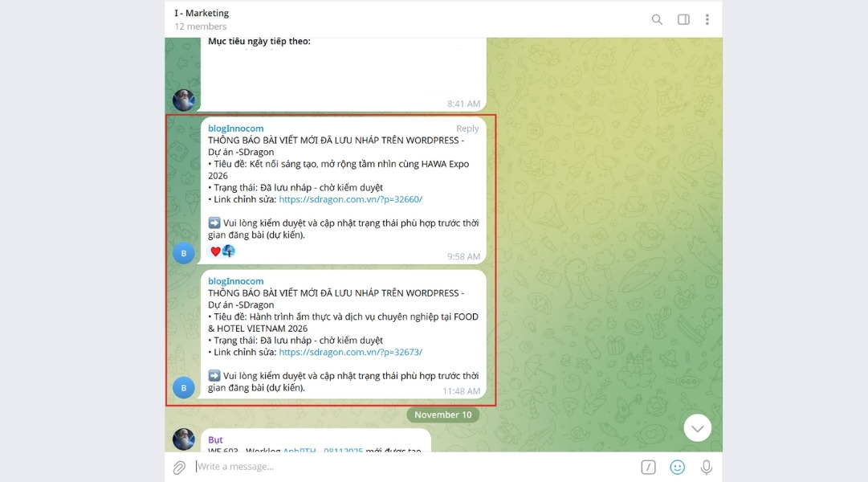Open the three-dot chat options menu
Viewport: 868px width, 482px height.
click(x=707, y=18)
